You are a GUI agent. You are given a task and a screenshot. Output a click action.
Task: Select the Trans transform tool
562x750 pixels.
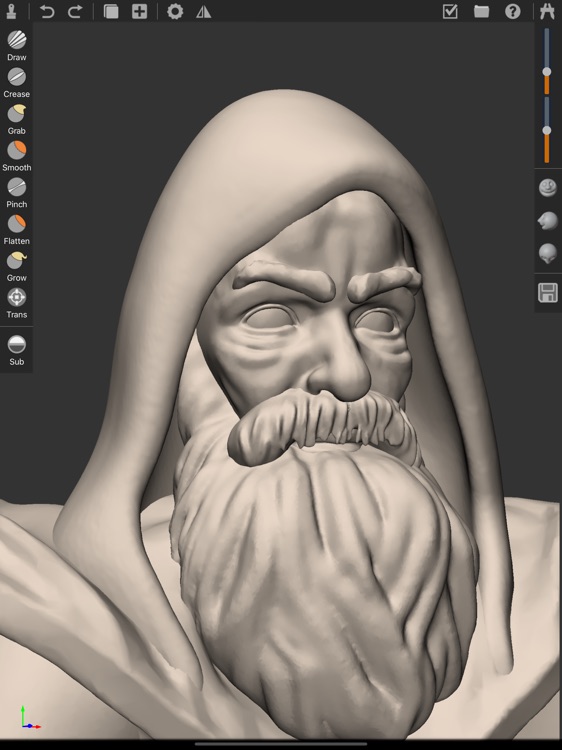click(x=16, y=303)
